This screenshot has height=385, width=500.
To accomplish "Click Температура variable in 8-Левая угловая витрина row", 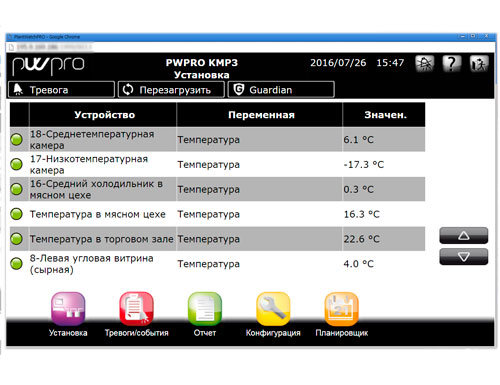I will [x=208, y=264].
